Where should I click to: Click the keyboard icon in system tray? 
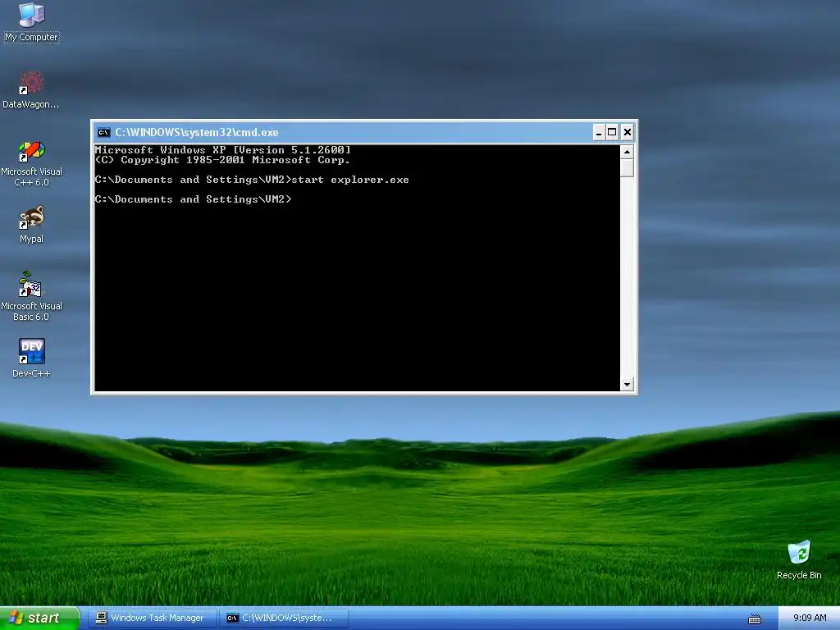755,619
